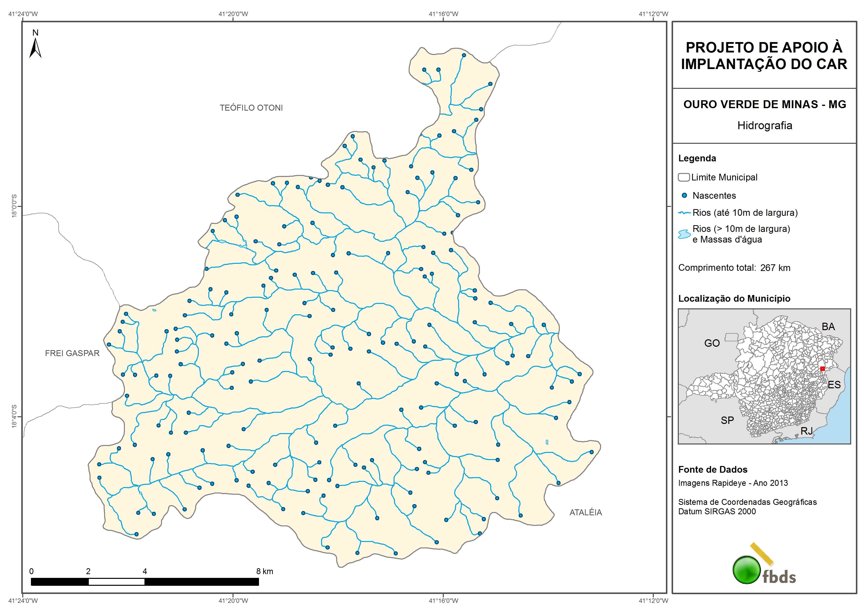Screen dimensions: 868x614
Task: Click the Nascentes blue dot legend symbol
Action: tap(684, 196)
